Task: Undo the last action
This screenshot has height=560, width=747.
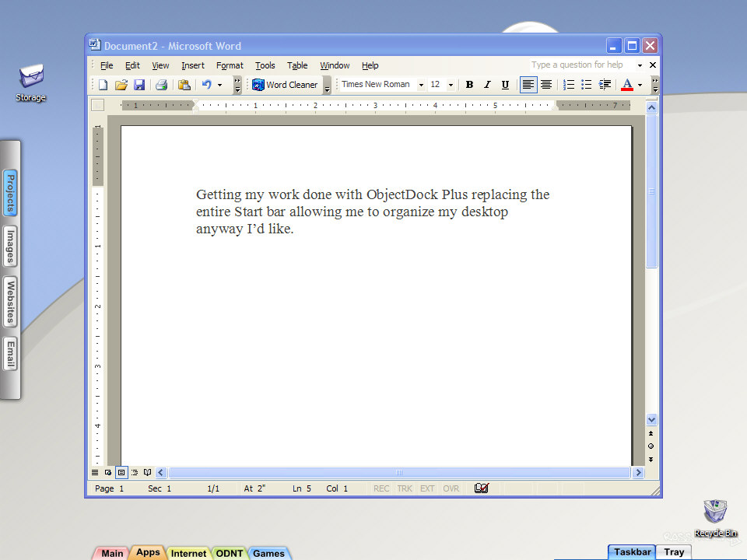Action: coord(206,85)
